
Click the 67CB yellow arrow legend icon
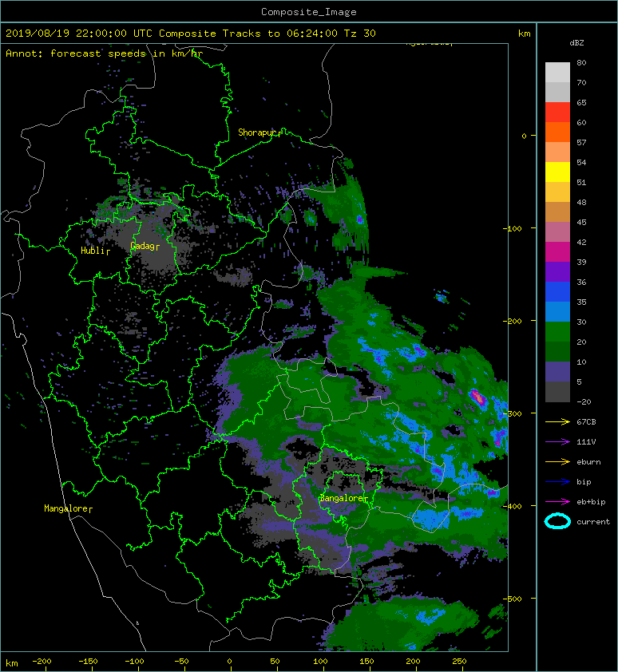[557, 421]
